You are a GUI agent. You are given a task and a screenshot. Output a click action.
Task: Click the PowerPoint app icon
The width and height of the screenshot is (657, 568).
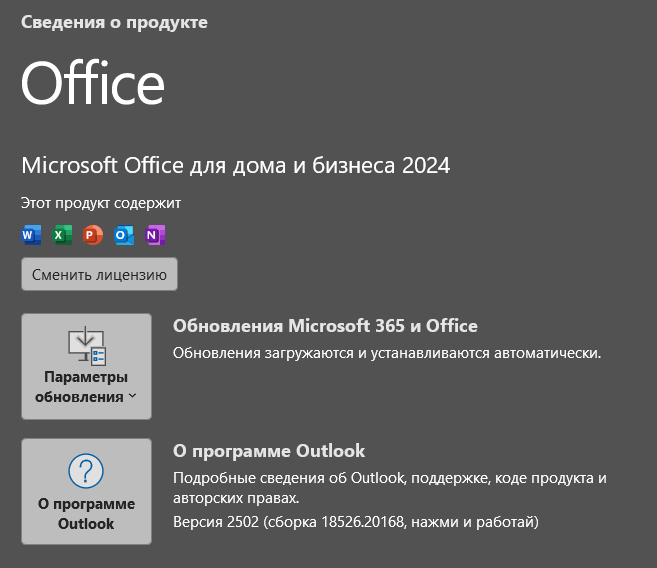coord(93,235)
